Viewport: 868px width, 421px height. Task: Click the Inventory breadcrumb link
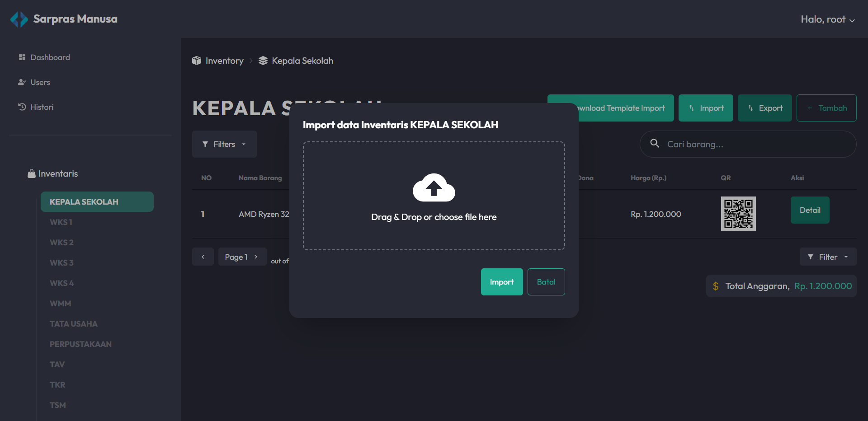point(224,61)
